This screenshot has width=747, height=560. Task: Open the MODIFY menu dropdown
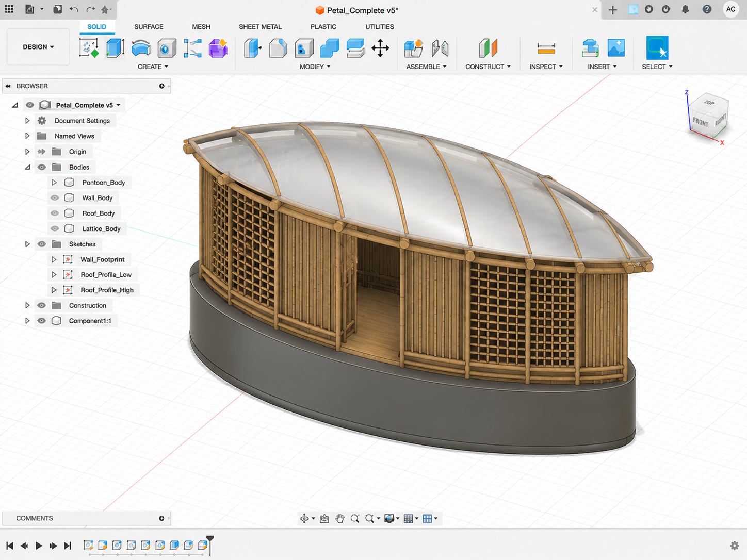click(x=315, y=67)
